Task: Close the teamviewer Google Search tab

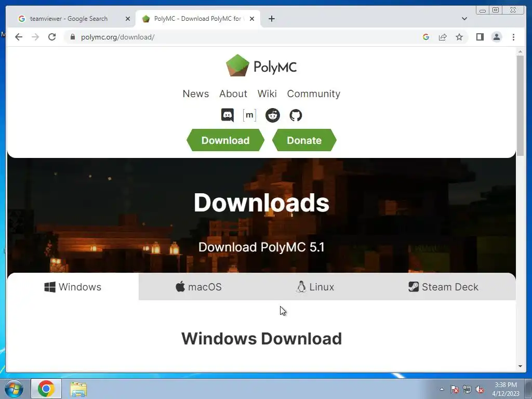Action: (x=128, y=19)
